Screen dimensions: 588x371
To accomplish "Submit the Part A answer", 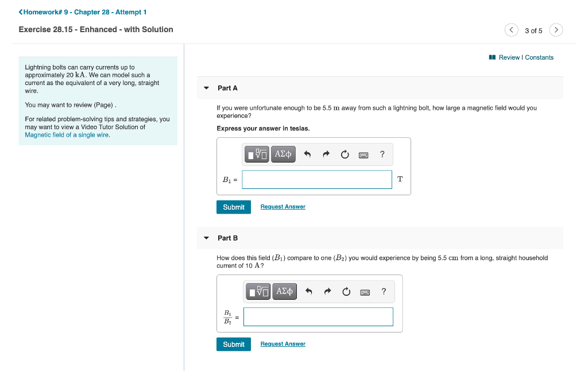I will pos(233,207).
